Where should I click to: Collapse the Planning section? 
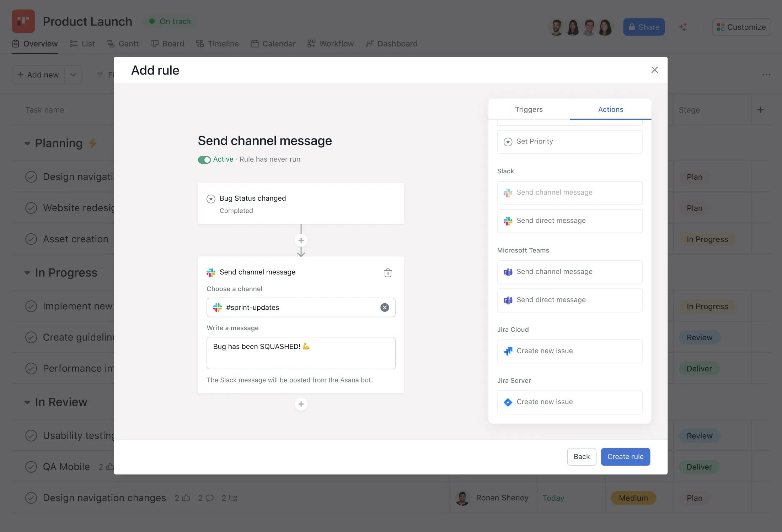click(x=27, y=143)
